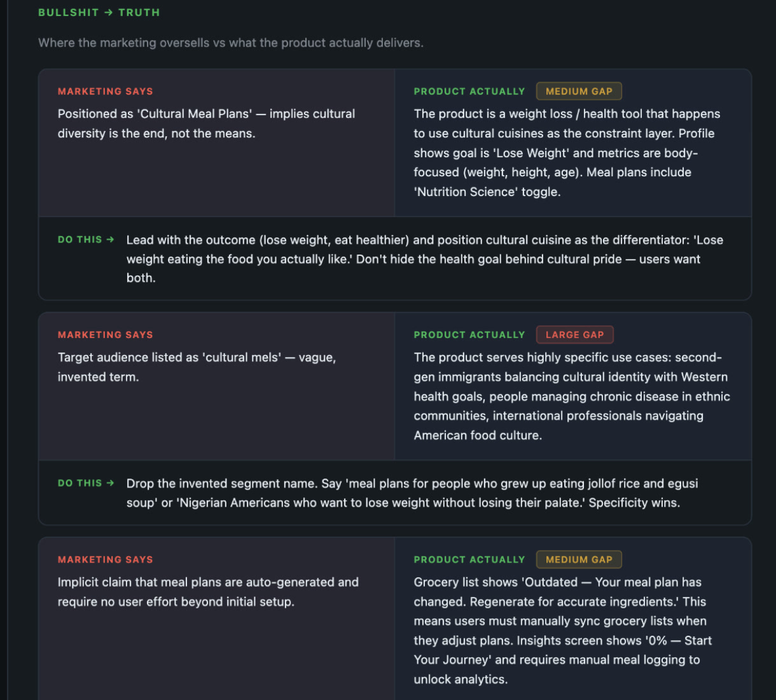Click the 'cultural mels' target audience text
776x700 pixels.
tap(197, 367)
